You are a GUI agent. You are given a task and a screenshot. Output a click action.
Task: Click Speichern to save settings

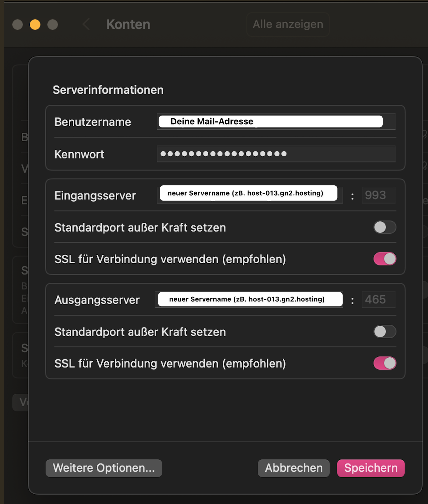pyautogui.click(x=371, y=468)
